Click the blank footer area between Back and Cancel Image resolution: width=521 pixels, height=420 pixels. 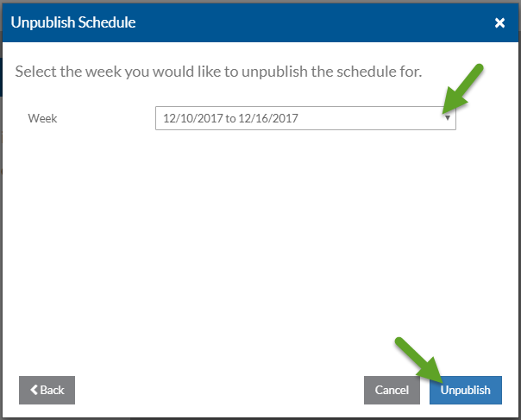click(216, 390)
